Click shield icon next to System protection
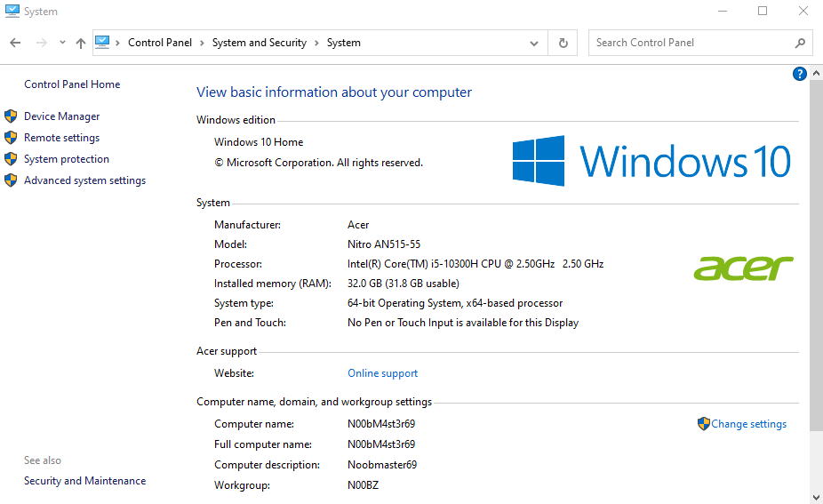Screen dimensions: 823x504 [11, 158]
